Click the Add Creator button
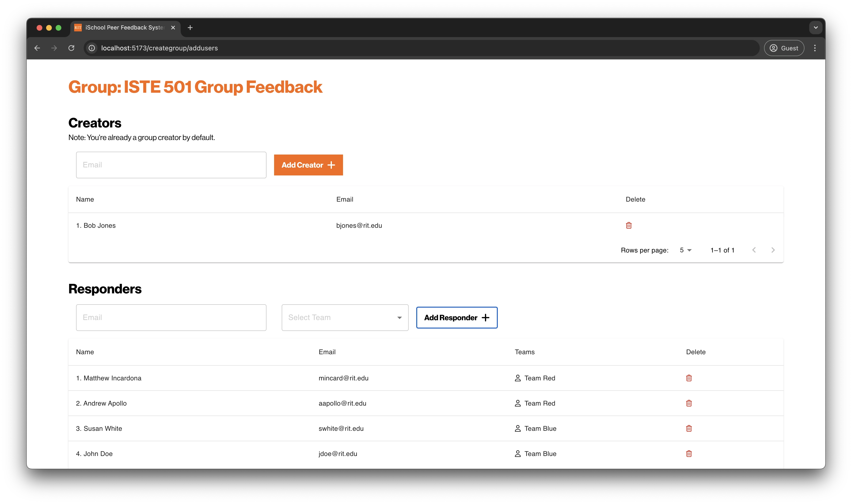Screen dimensions: 852x504 pos(308,165)
